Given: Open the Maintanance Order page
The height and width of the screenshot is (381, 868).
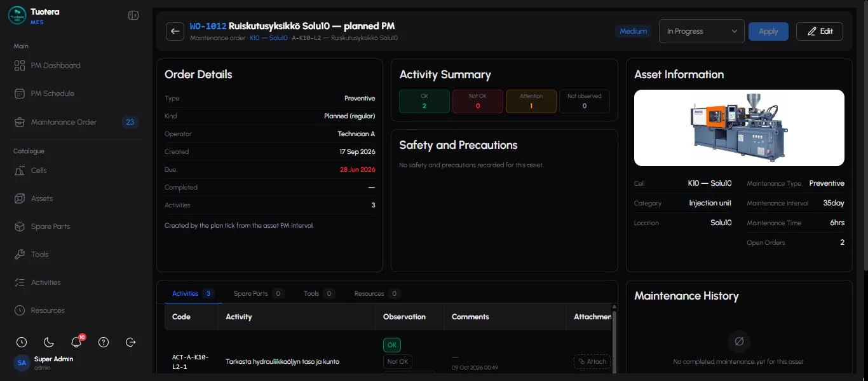Looking at the screenshot, I should [64, 122].
